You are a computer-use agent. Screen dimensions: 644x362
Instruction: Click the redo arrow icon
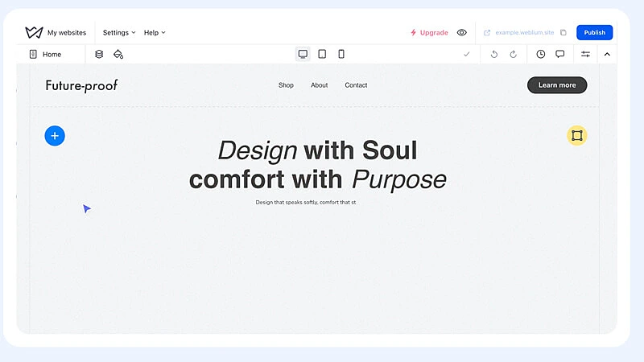[513, 54]
